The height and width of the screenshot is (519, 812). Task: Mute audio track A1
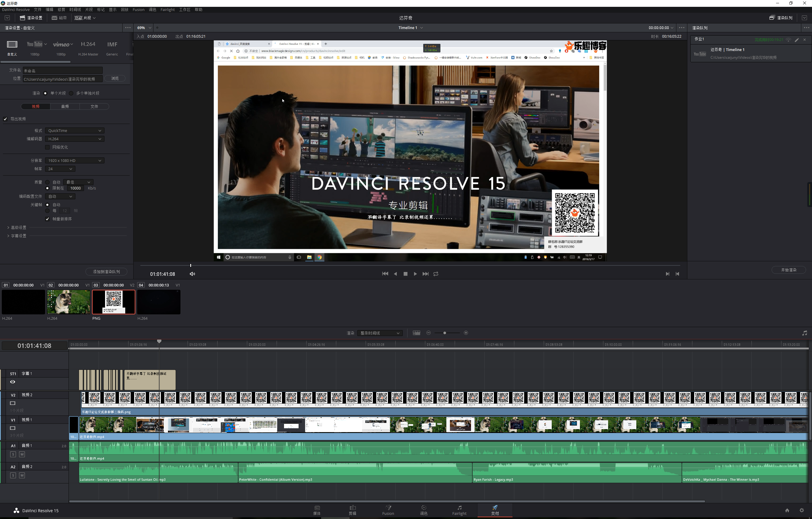(x=22, y=454)
